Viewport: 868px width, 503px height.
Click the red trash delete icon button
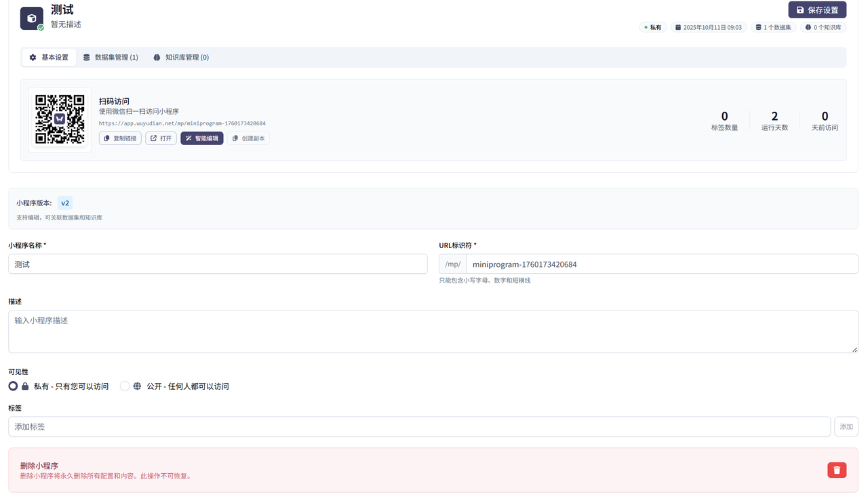[837, 470]
